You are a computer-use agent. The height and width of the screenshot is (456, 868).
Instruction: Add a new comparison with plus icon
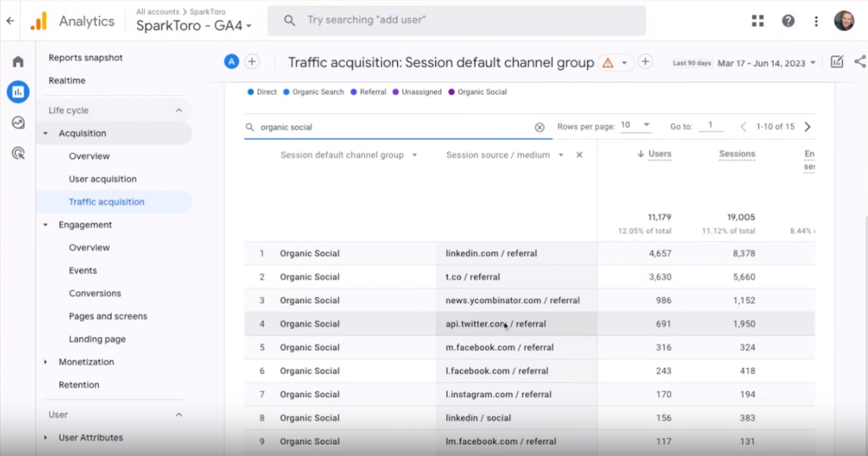point(252,62)
